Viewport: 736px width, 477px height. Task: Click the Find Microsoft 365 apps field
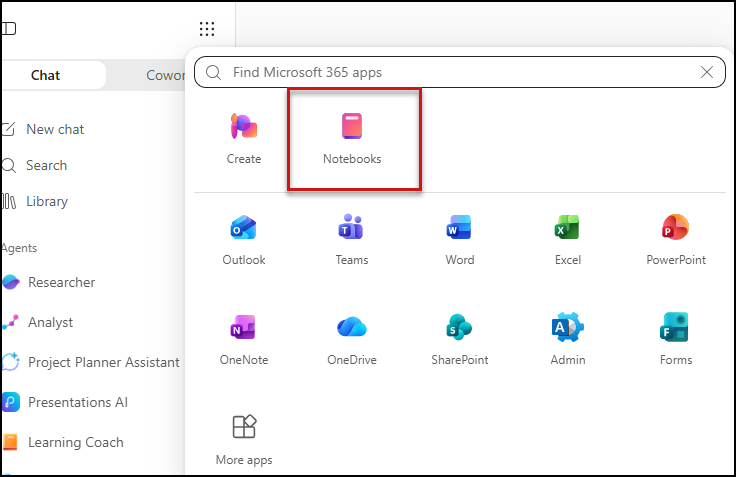tap(460, 72)
